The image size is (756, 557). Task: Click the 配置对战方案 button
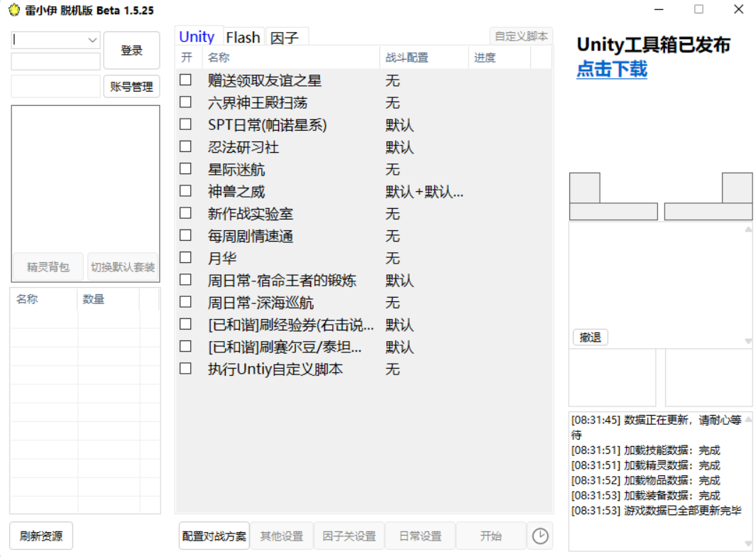(x=214, y=536)
